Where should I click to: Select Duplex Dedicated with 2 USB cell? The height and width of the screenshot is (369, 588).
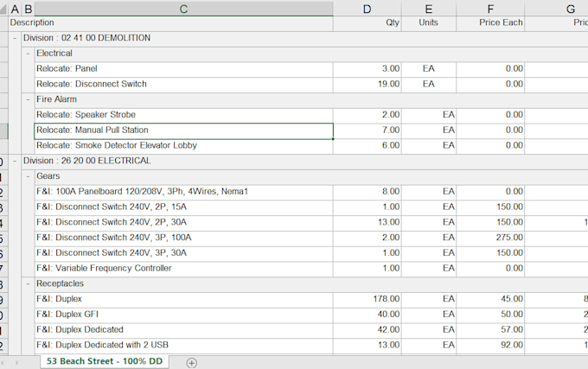(x=183, y=345)
